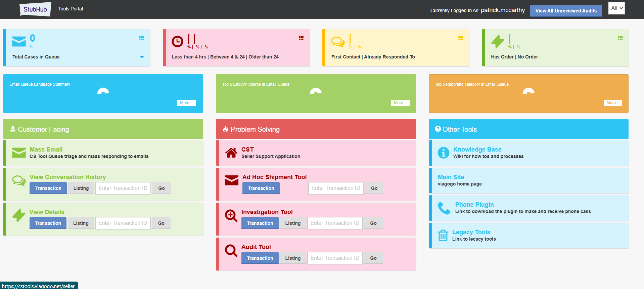Click the StubHub logo
The height and width of the screenshot is (289, 644).
tap(35, 9)
